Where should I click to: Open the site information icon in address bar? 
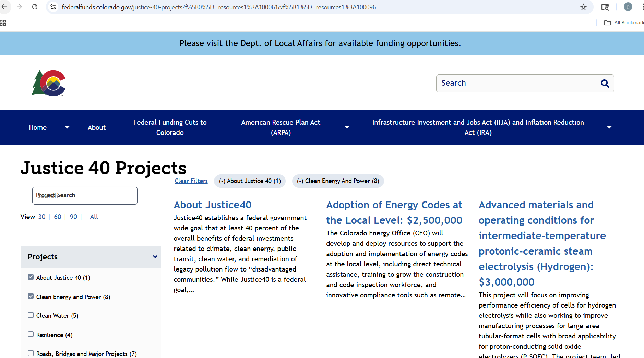tap(53, 7)
